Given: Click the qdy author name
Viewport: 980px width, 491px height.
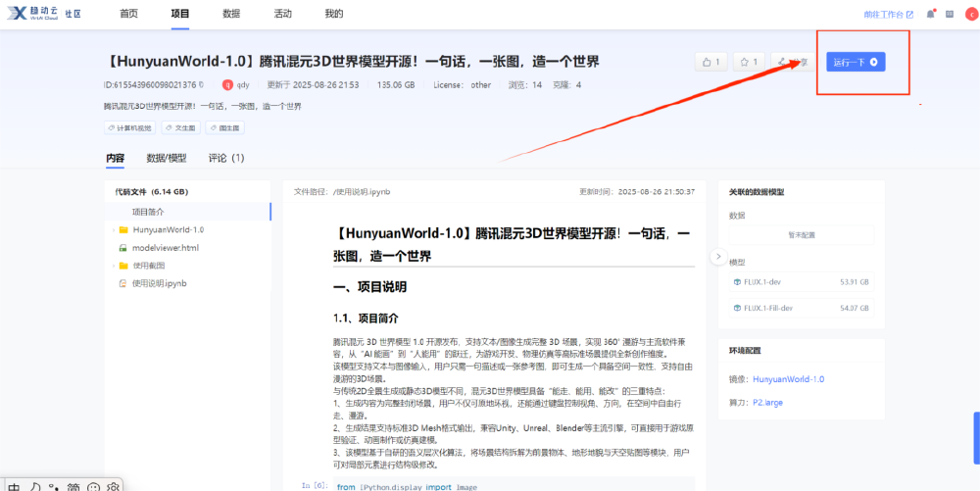Looking at the screenshot, I should pyautogui.click(x=243, y=84).
